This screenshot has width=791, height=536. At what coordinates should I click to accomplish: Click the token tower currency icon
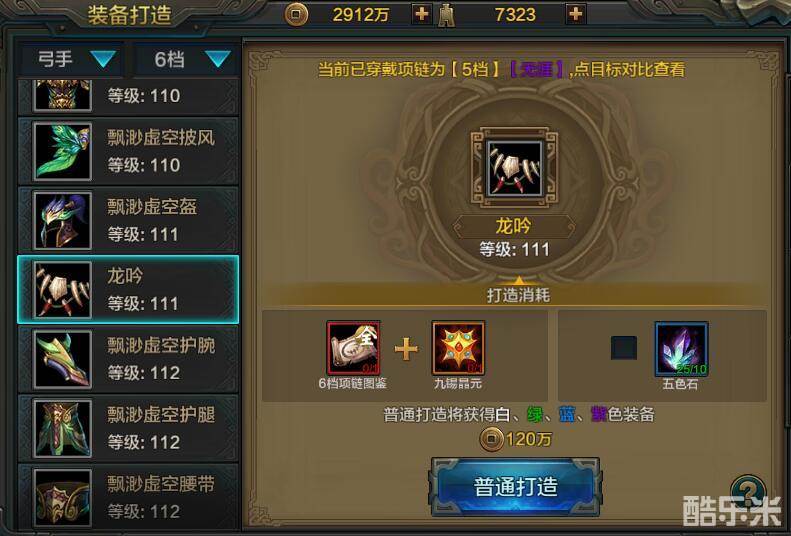click(x=444, y=15)
